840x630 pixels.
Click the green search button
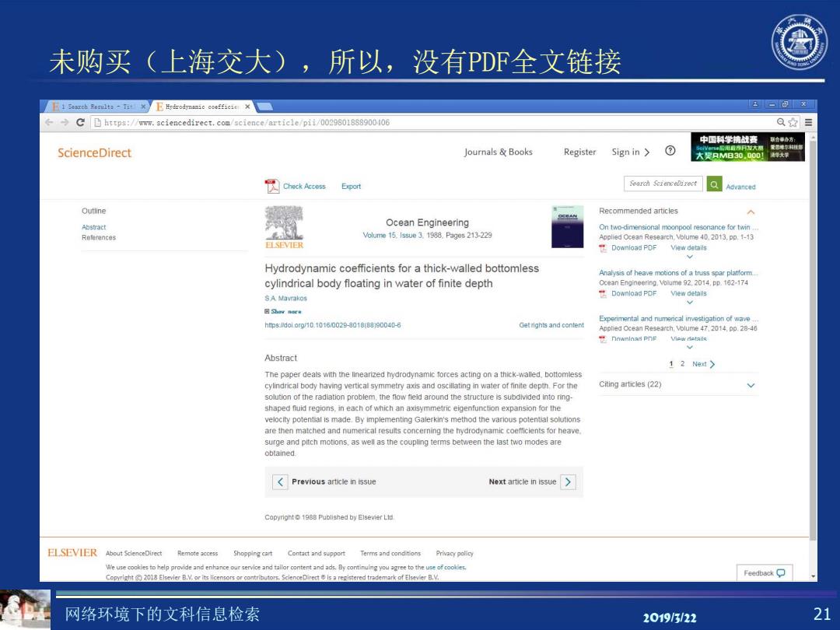point(714,184)
